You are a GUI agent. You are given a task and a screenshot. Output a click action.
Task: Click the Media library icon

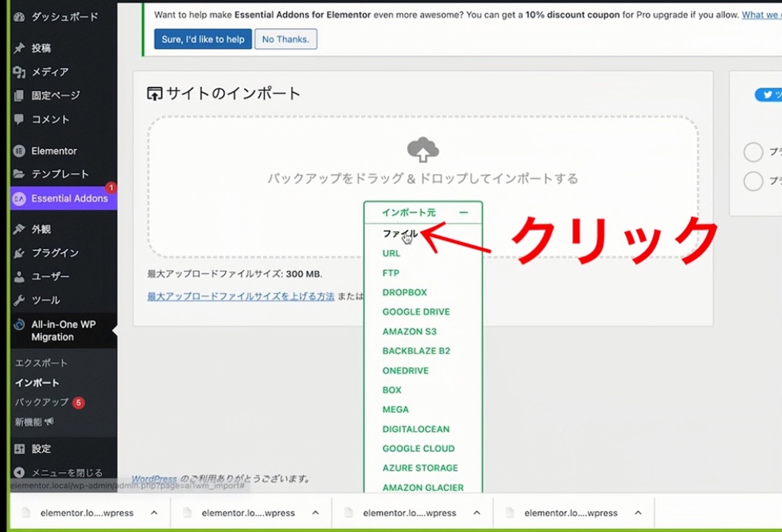pos(19,72)
